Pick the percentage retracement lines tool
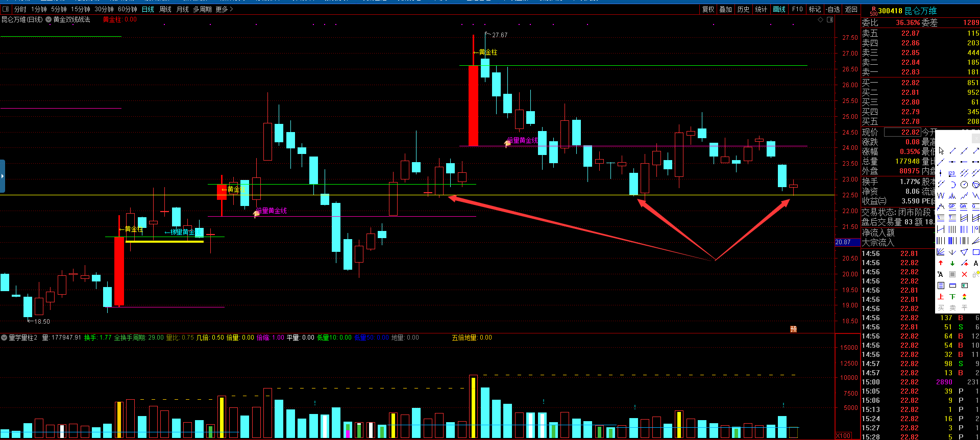The image size is (980, 440). 941,218
